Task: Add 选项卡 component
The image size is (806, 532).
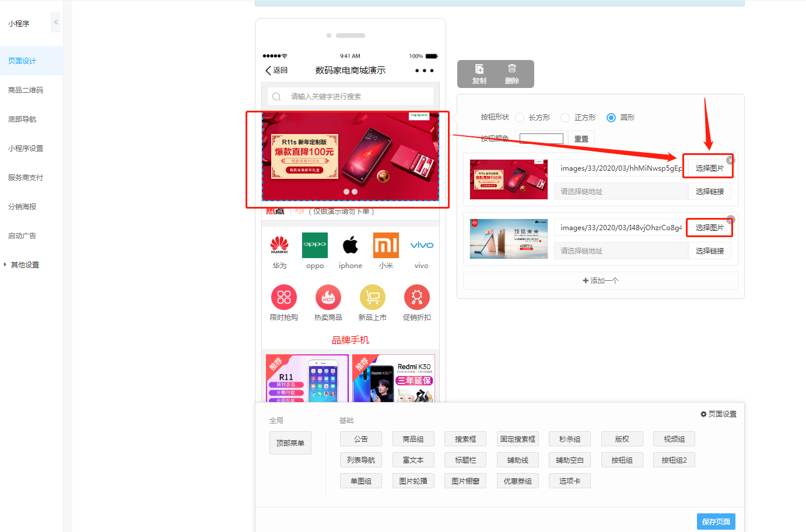Action: [570, 481]
